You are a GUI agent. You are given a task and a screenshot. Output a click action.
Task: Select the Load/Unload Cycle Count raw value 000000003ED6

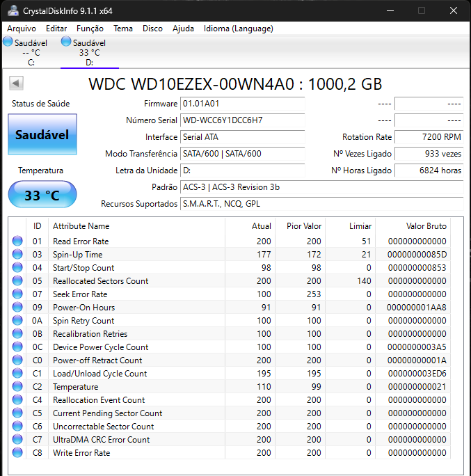pyautogui.click(x=417, y=374)
